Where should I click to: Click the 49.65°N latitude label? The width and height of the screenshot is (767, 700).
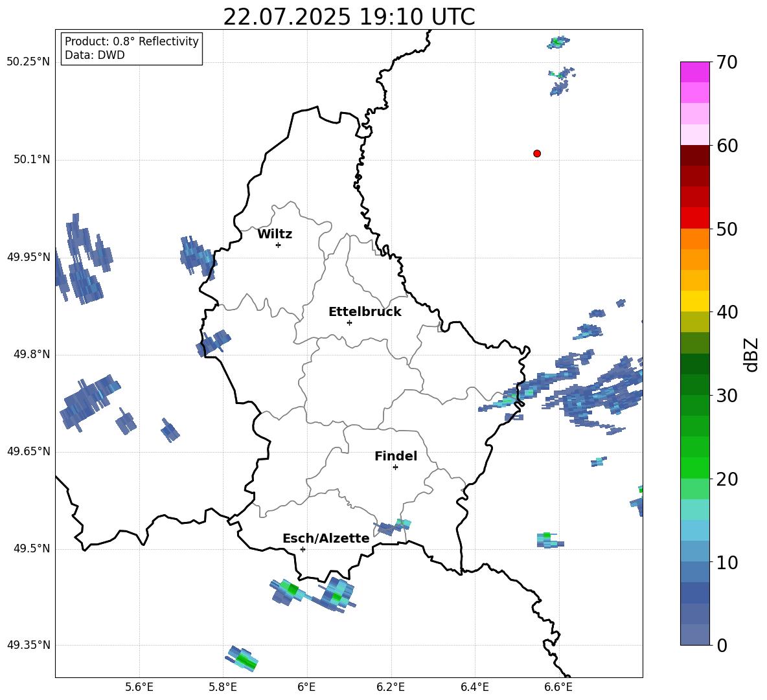point(29,451)
